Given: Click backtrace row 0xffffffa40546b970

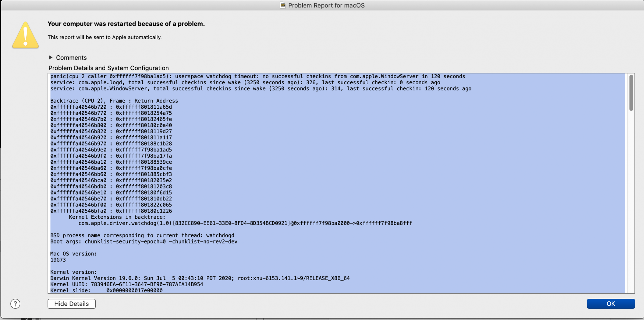Looking at the screenshot, I should point(111,144).
